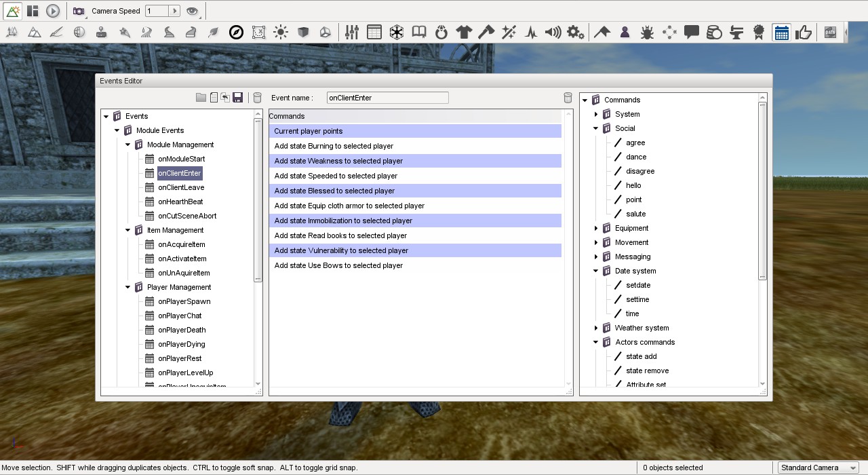Screen dimensions: 868x475
Task: Click the gears settings icon in toolbar
Action: click(x=575, y=32)
